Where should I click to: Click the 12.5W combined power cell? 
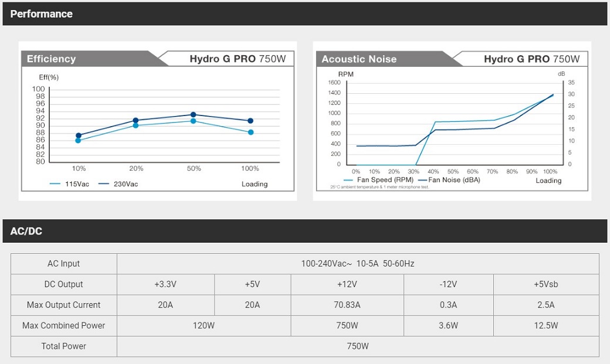546,325
